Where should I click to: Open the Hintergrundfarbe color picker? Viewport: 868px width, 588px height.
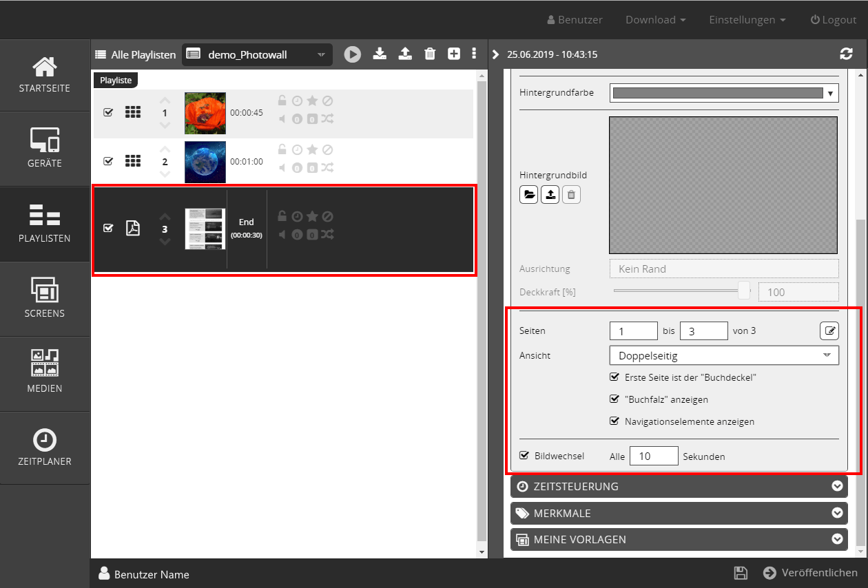(x=724, y=93)
